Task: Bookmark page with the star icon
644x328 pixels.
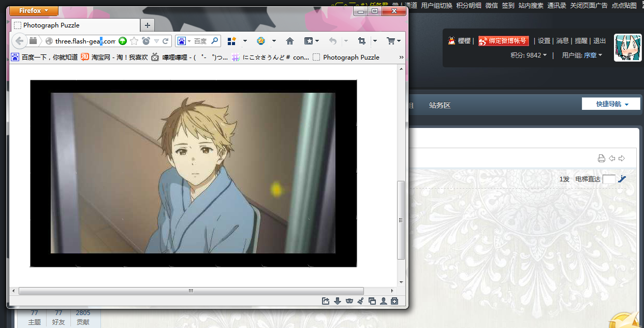Action: (134, 41)
